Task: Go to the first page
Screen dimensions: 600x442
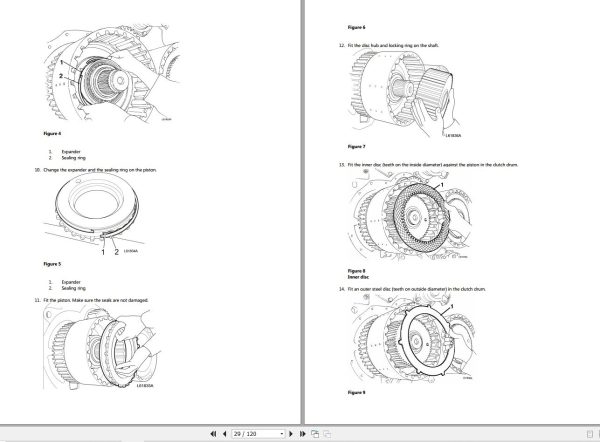Action: pos(213,434)
